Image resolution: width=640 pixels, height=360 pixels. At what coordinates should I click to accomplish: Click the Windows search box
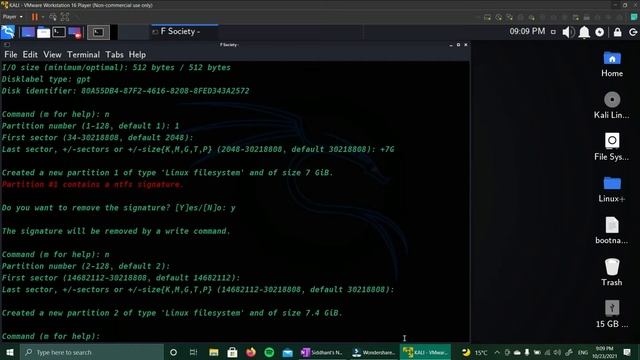point(92,352)
